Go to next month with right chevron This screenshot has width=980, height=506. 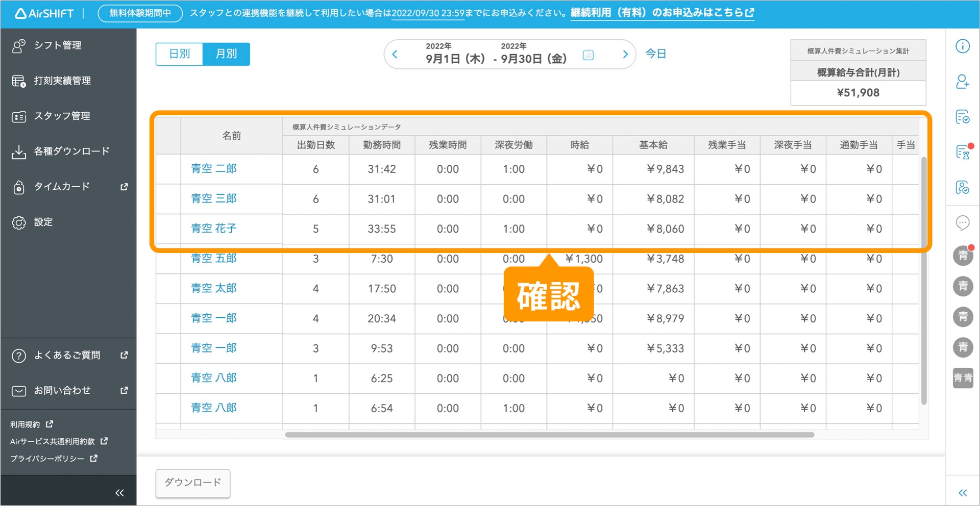[x=625, y=55]
